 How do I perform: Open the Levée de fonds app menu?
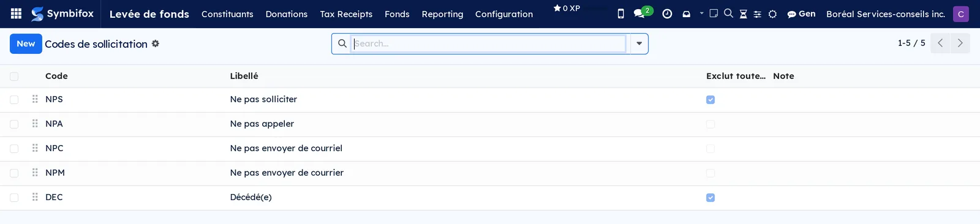(149, 13)
